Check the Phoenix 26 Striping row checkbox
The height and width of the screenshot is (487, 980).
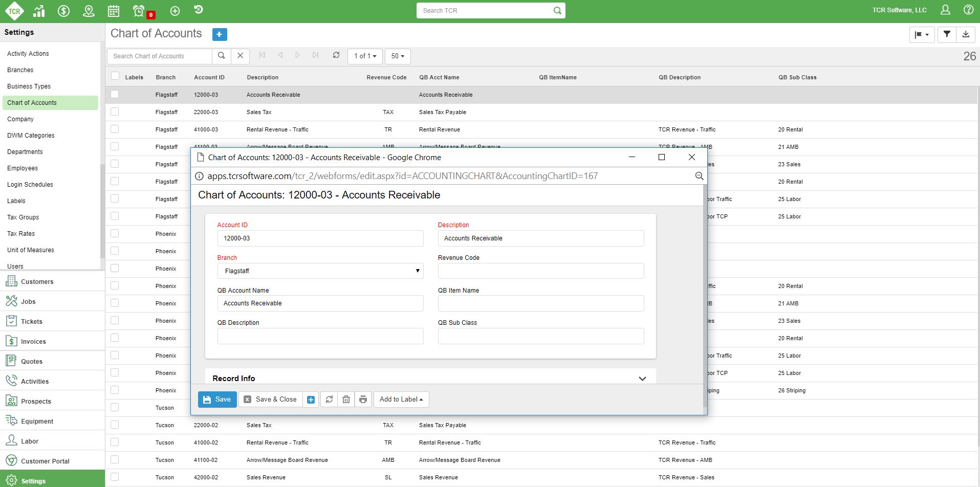click(115, 390)
